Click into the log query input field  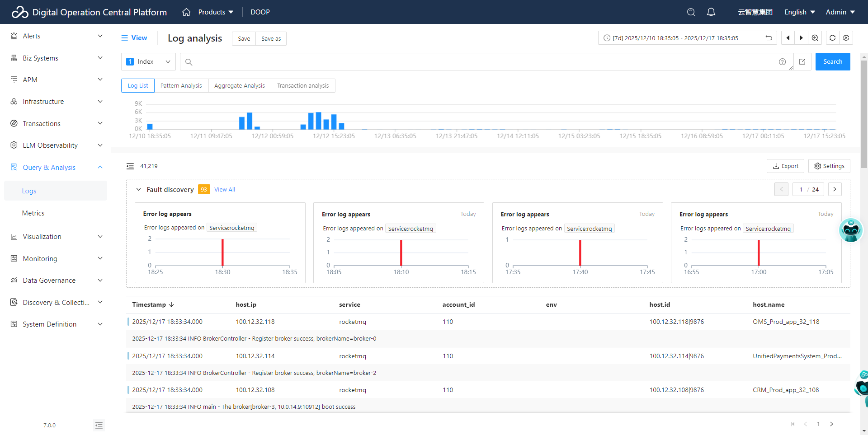484,62
